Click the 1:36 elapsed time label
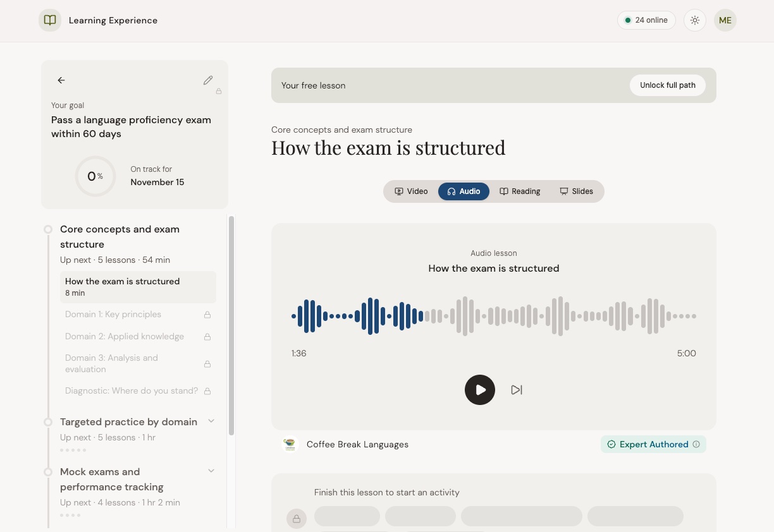 299,354
